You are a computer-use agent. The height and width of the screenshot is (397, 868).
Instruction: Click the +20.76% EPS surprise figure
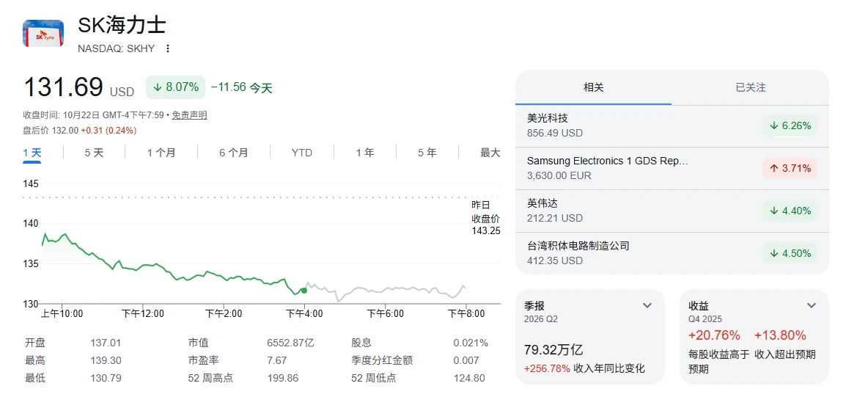click(714, 335)
